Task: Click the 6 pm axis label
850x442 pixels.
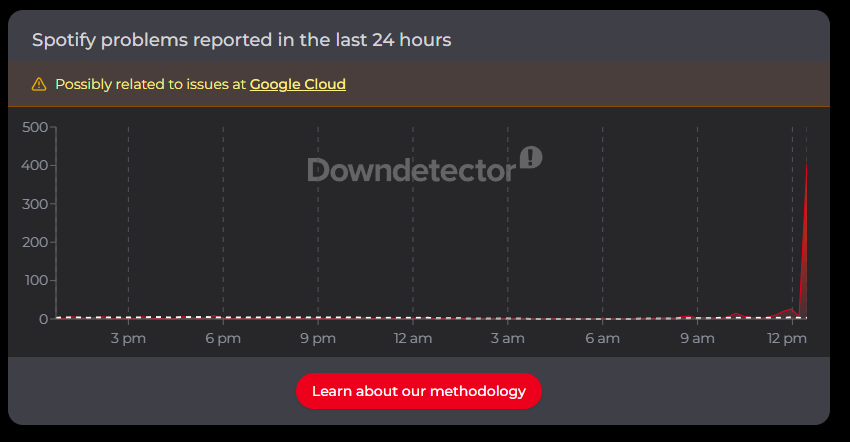Action: pos(223,338)
